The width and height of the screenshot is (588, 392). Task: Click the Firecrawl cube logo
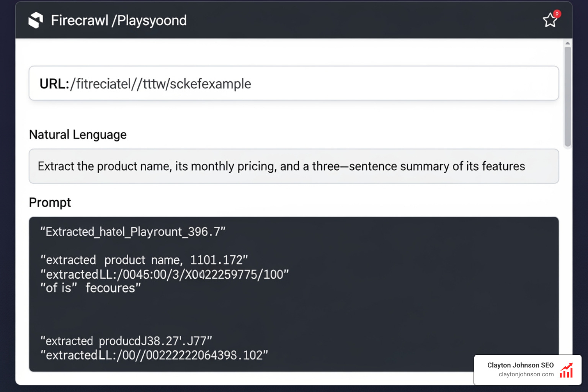pyautogui.click(x=36, y=20)
